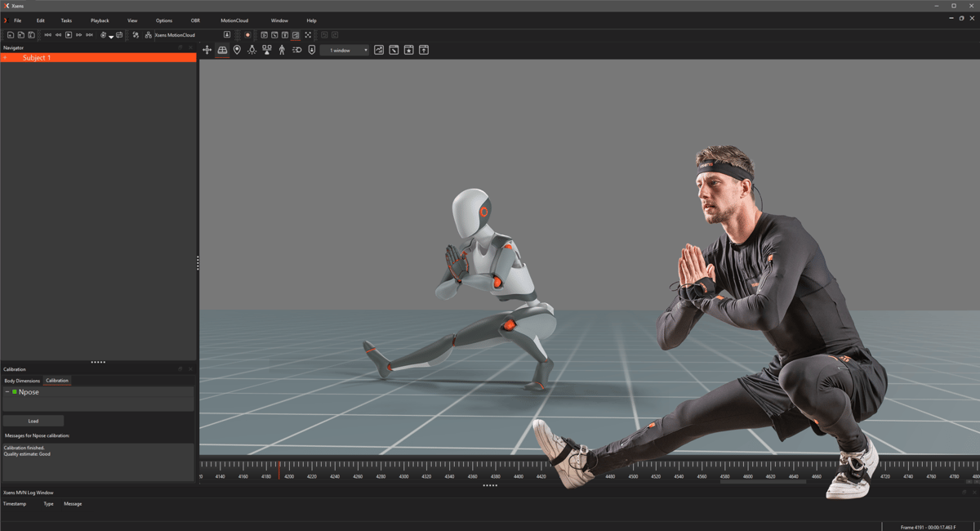Switch to the Body Dimensions tab
The width and height of the screenshot is (980, 531).
click(22, 381)
